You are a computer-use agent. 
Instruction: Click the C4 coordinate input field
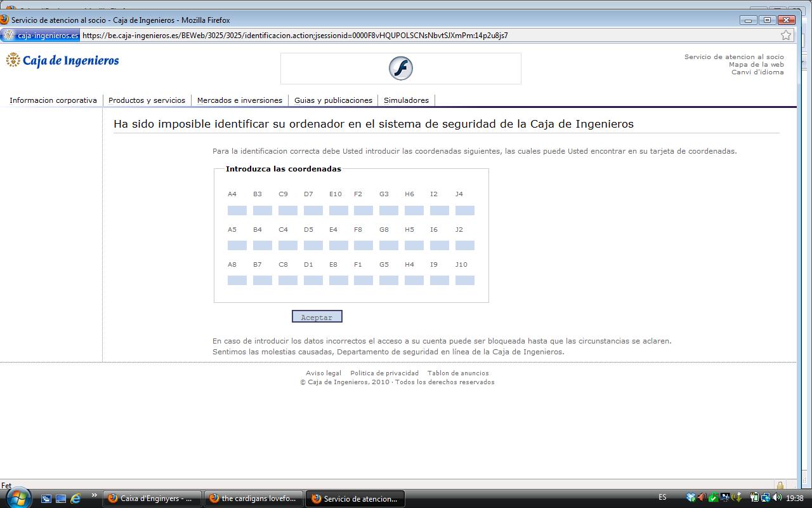coord(288,245)
